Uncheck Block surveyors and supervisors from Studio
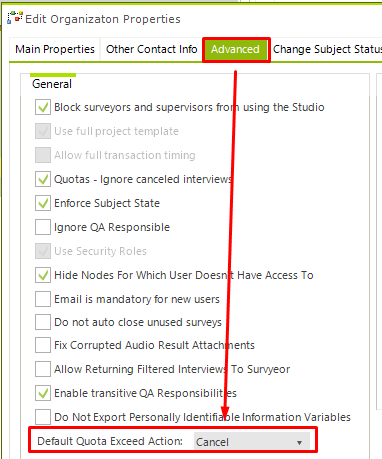The width and height of the screenshot is (382, 459). 43,107
